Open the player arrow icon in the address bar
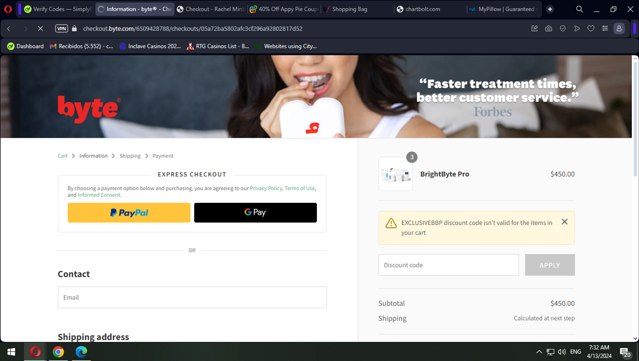639x361 pixels. [x=577, y=29]
